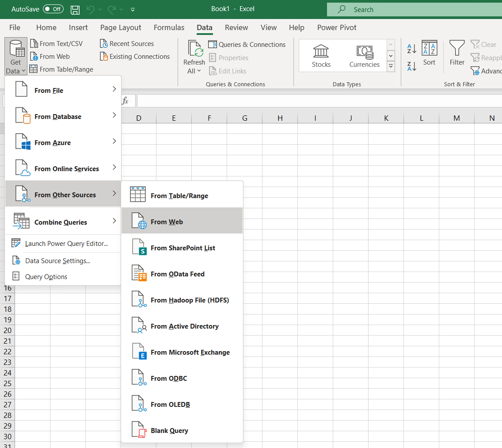The height and width of the screenshot is (448, 502).
Task: Create a Blank Query
Action: point(182,430)
